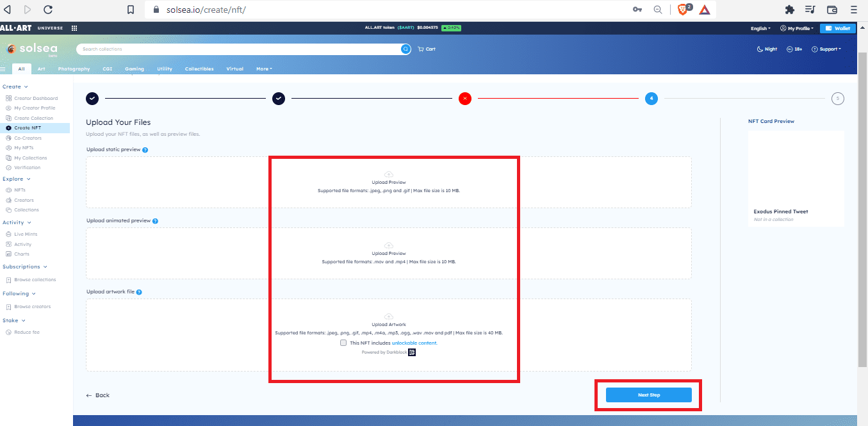This screenshot has height=426, width=868.
Task: Open the More categories dropdown
Action: (264, 69)
